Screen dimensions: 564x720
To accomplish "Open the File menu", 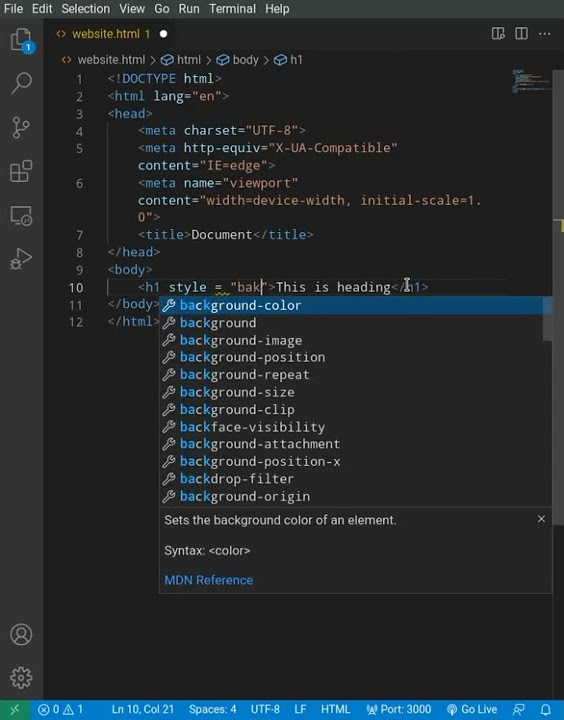I will click(x=13, y=9).
